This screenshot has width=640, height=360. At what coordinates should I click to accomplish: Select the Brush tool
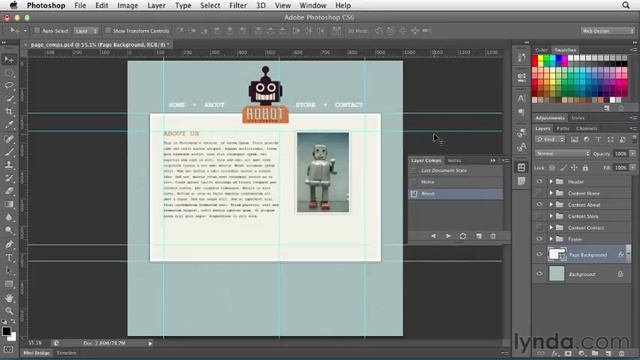(9, 152)
